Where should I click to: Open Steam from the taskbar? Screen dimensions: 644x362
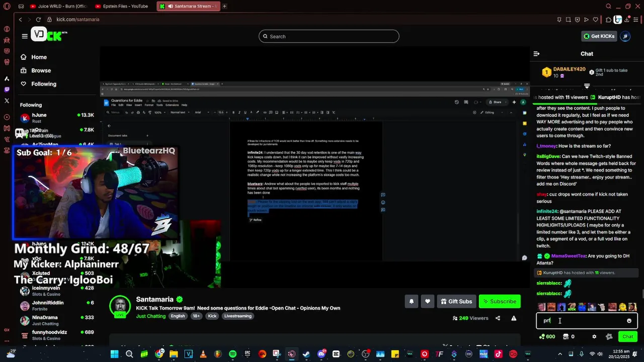pos(306,354)
